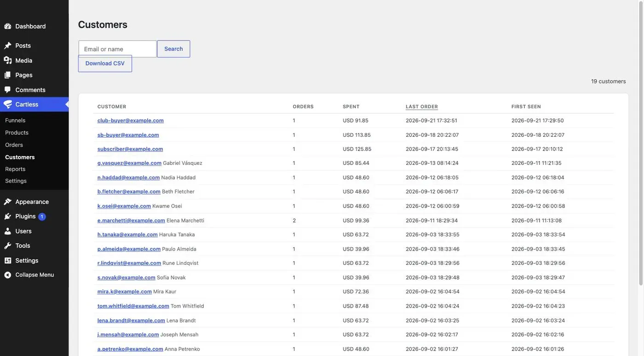This screenshot has width=644, height=356.
Task: Open the Posts menu label
Action: click(x=23, y=46)
